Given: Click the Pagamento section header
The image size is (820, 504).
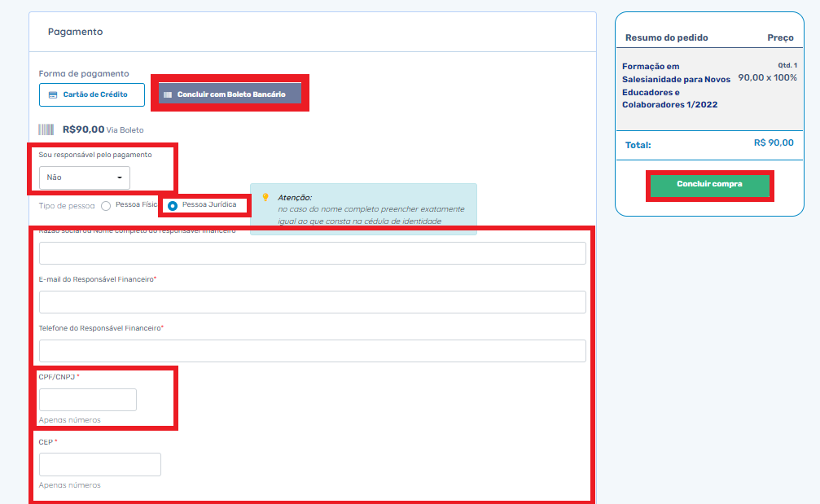Looking at the screenshot, I should pyautogui.click(x=75, y=32).
